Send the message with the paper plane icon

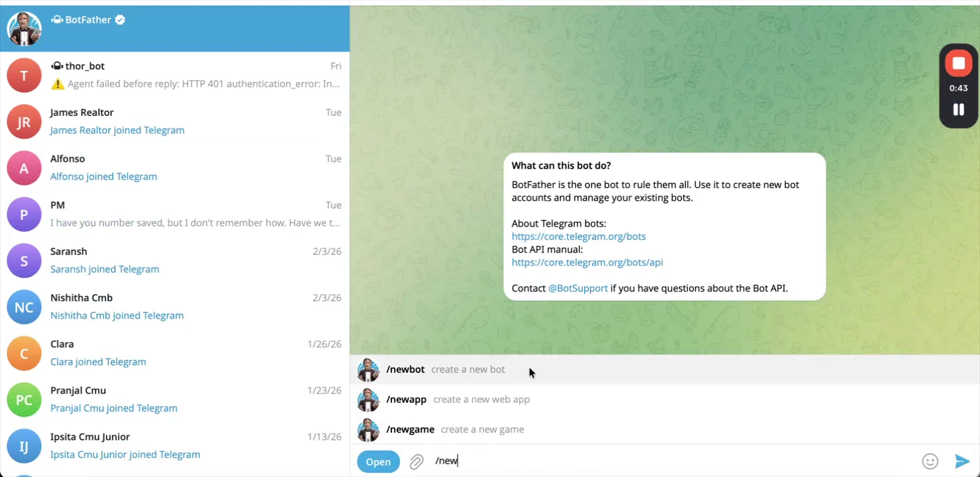[962, 461]
